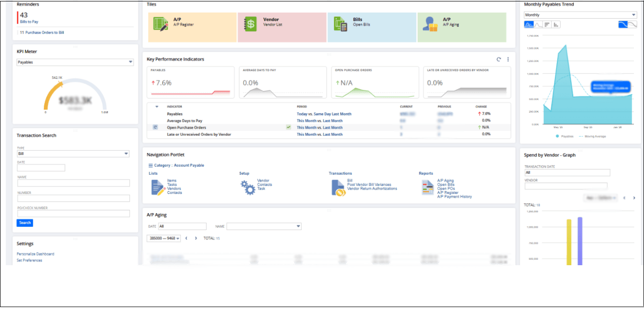Image resolution: width=644 pixels, height=309 pixels.
Task: Click the yellow bar in Spend by Vendor graph
Action: point(569,242)
